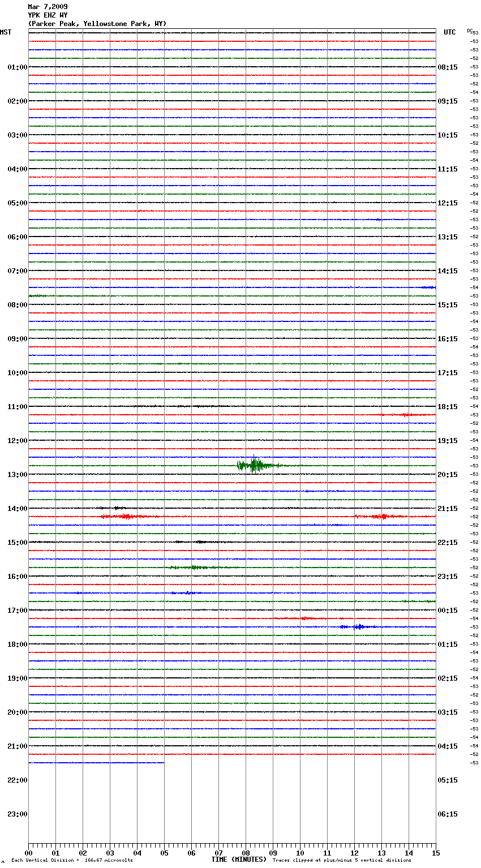
Task: Click the '15:00' MST time label
Action: [x=18, y=543]
